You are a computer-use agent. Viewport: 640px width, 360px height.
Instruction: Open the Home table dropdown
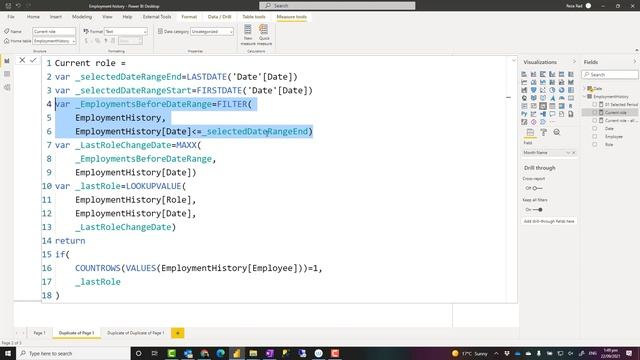click(x=54, y=41)
